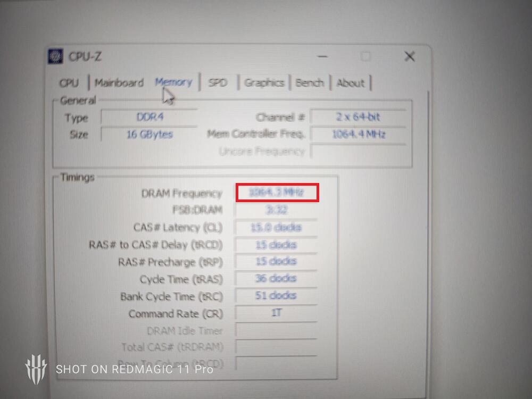
Task: Click the DRAM Frequency value field
Action: [x=277, y=193]
